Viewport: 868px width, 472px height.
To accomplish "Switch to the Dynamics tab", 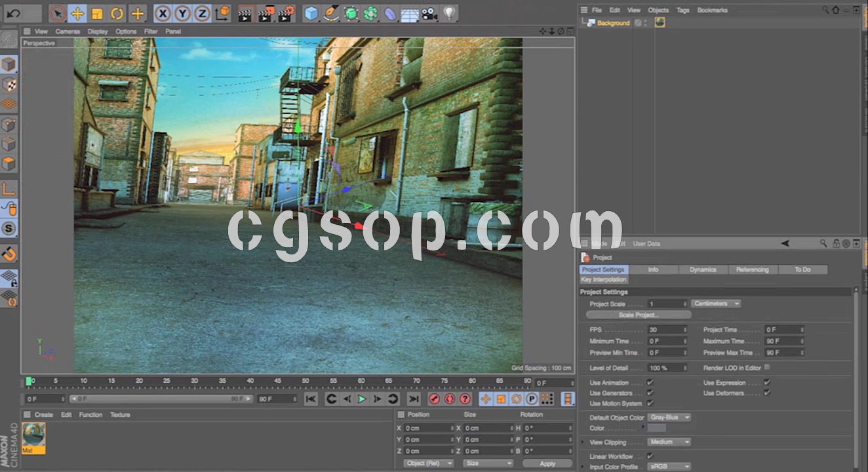I will tap(703, 269).
